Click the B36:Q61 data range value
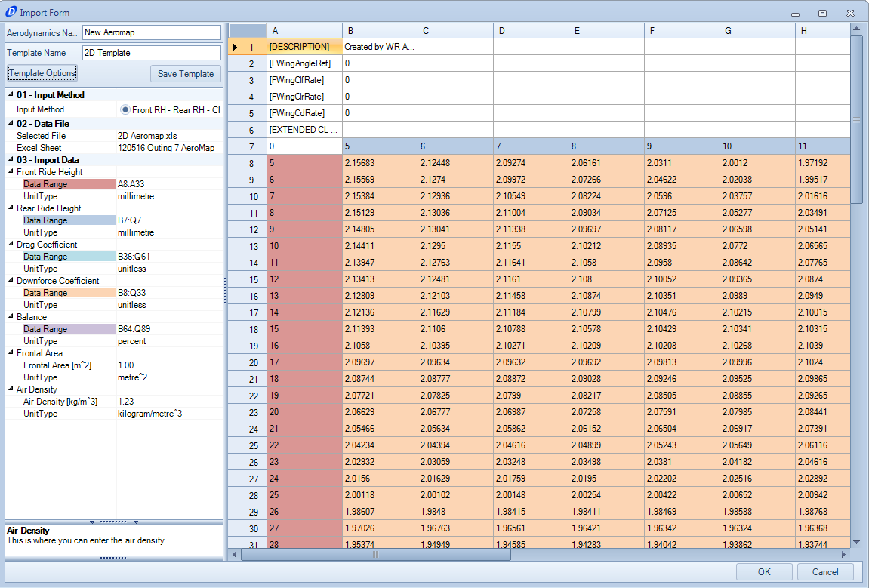The height and width of the screenshot is (588, 869). pos(134,257)
